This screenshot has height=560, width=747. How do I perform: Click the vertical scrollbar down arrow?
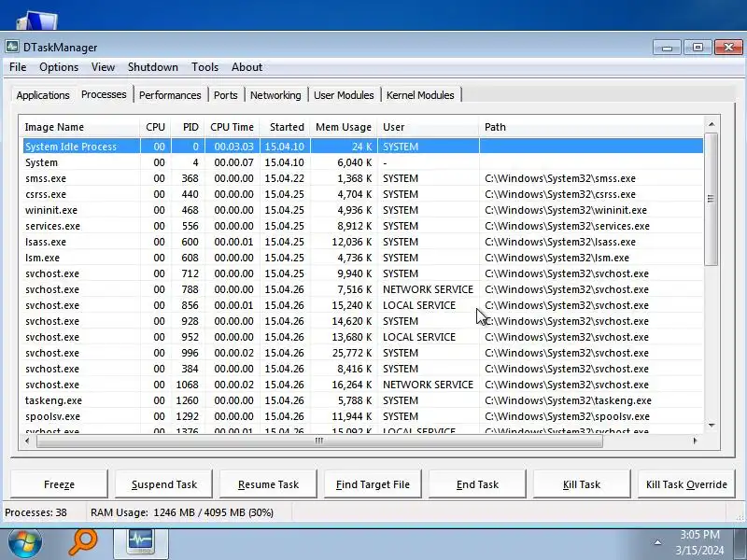click(712, 426)
